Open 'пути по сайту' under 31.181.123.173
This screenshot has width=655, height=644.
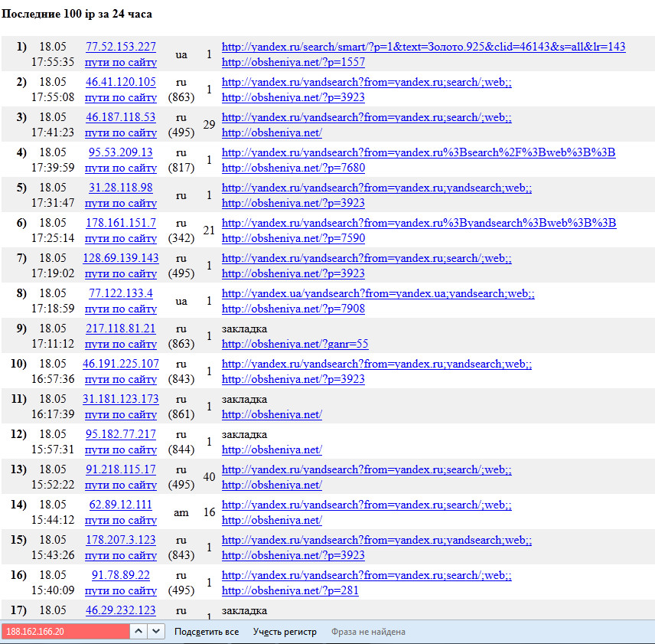(121, 414)
